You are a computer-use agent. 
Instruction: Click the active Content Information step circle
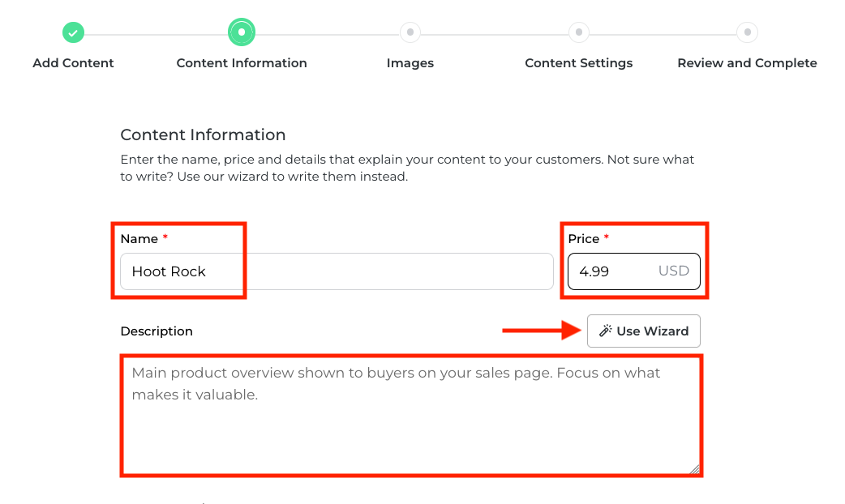coord(242,32)
